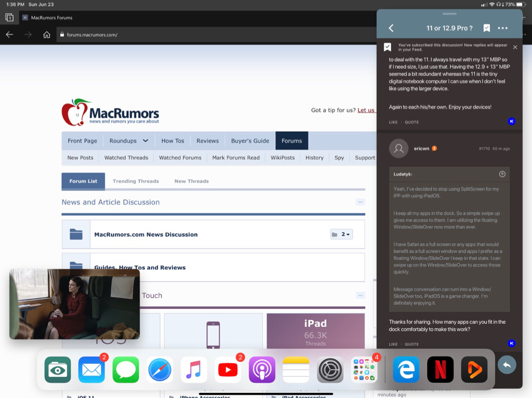Tap the blue K badge on ericwn's reply

512,344
